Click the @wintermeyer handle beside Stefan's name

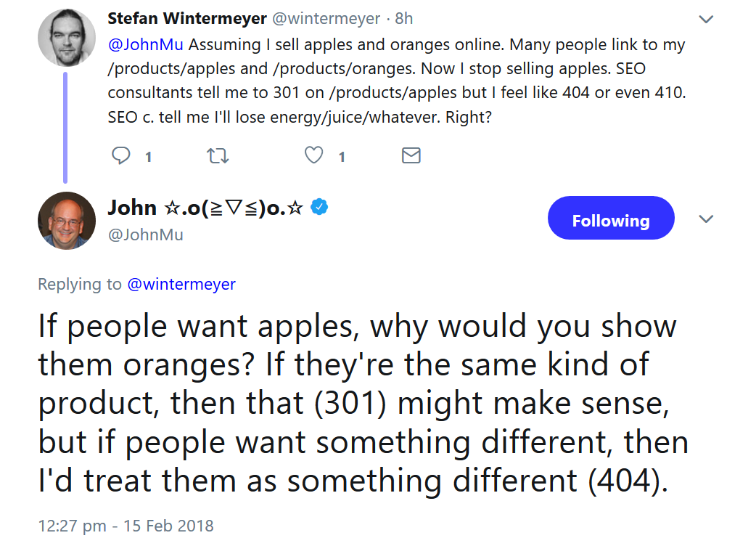[316, 18]
